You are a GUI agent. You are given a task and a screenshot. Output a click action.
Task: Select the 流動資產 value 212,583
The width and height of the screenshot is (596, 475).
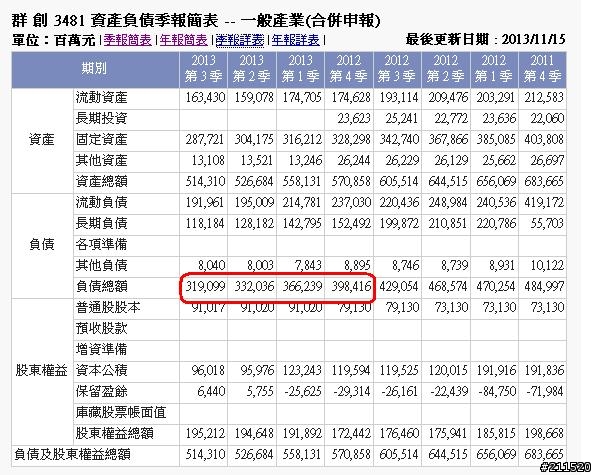pyautogui.click(x=544, y=98)
